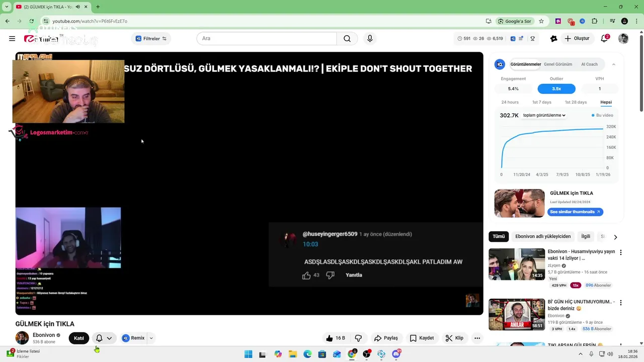This screenshot has height=362, width=644.
Task: Toggle the Bu video legend
Action: [x=602, y=115]
